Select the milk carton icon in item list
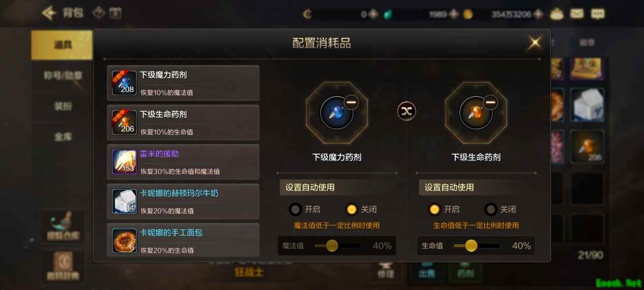The image size is (644, 290). [124, 202]
